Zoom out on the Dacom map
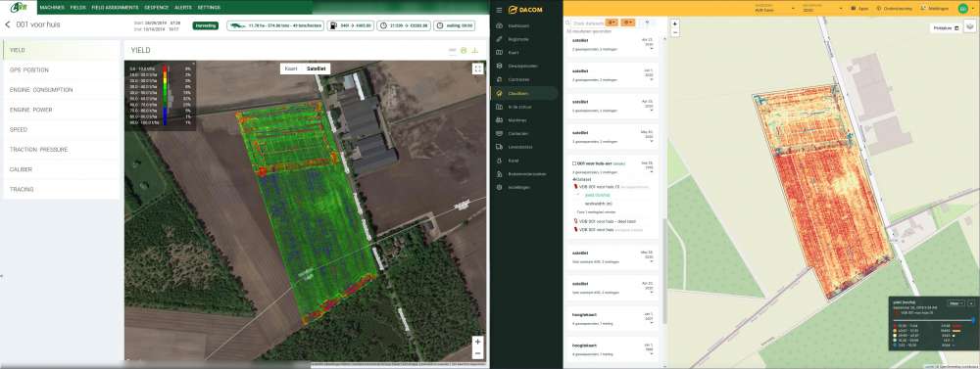 [675, 32]
